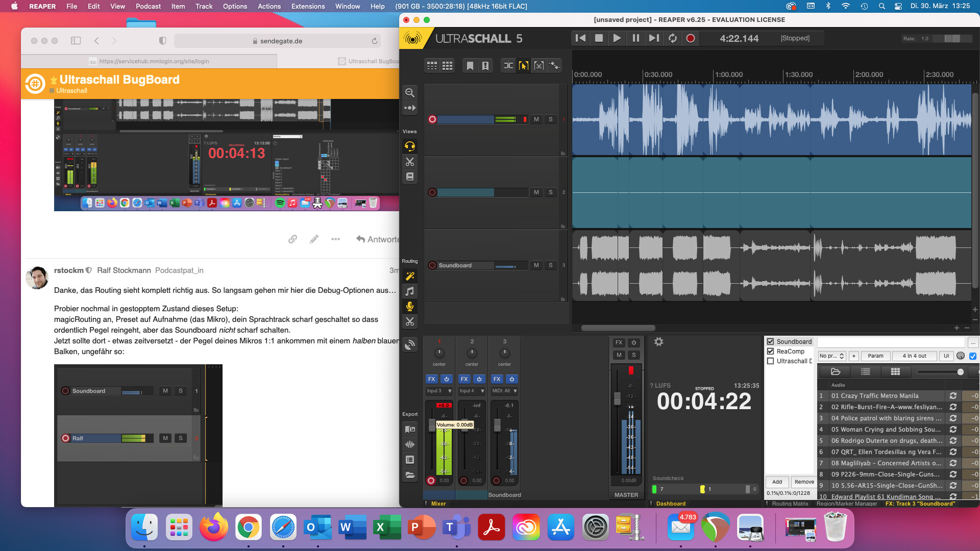
Task: Select the yellow cursor selection tool
Action: [524, 65]
